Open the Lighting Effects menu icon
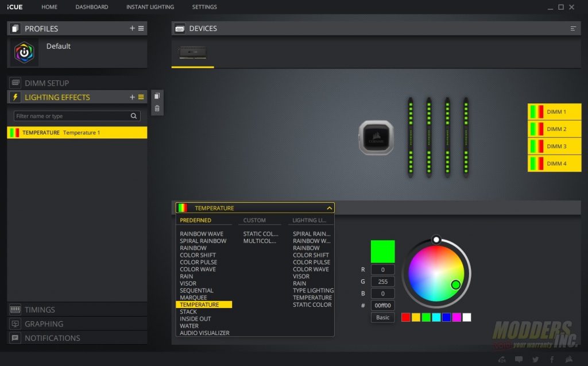588x366 pixels. [x=141, y=97]
